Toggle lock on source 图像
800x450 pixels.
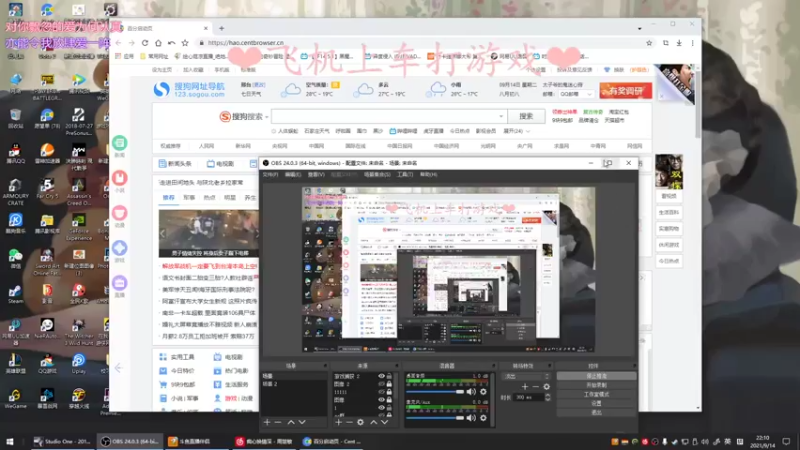pos(389,400)
